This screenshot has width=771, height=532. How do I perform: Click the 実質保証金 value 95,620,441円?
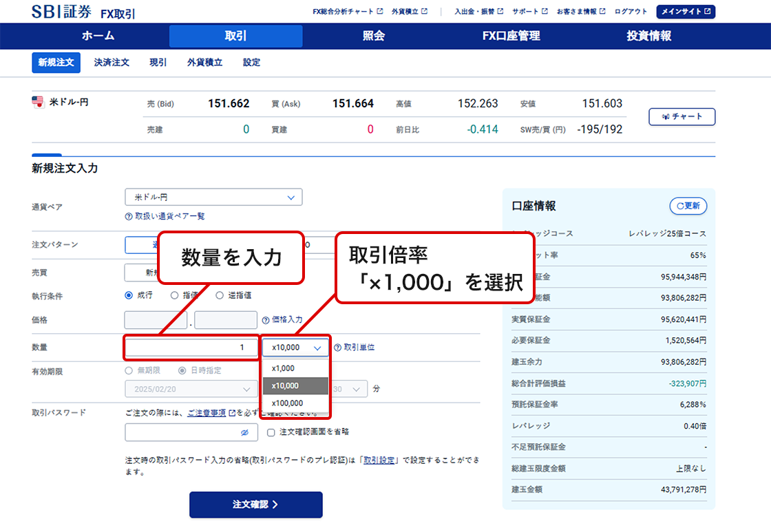[684, 319]
